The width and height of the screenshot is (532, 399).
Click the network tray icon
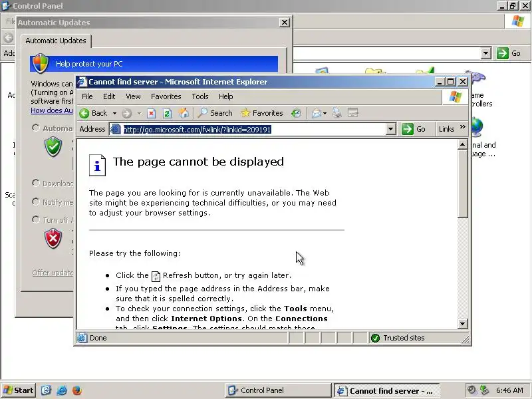point(484,390)
